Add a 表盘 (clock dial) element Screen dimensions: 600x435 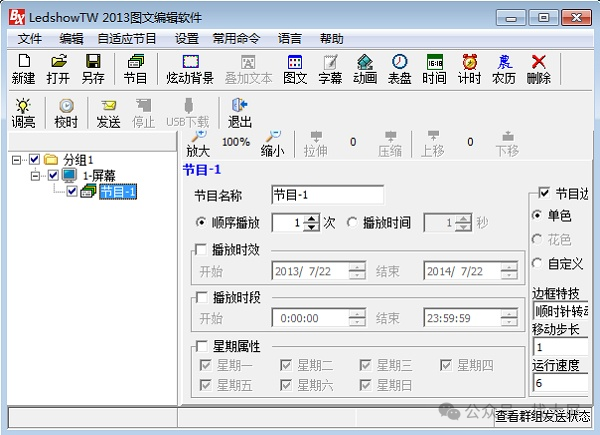(x=399, y=69)
